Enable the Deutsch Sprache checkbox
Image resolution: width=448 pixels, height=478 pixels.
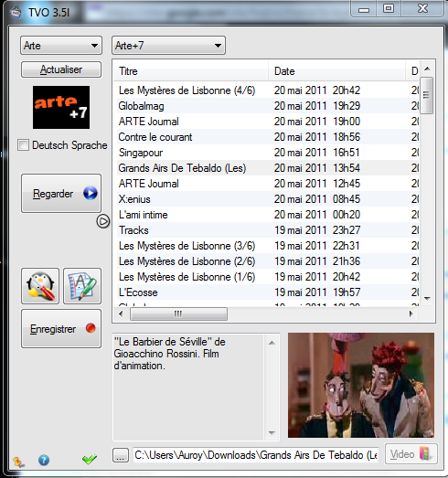(24, 145)
